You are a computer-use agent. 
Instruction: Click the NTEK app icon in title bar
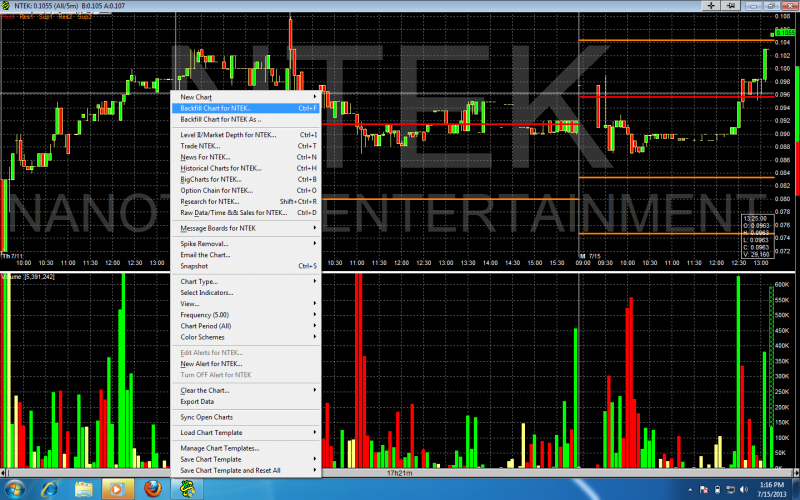click(6, 6)
